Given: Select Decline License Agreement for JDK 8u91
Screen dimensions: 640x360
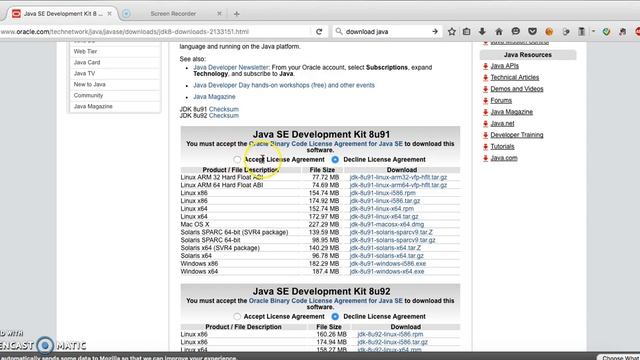Looking at the screenshot, I should [x=335, y=159].
